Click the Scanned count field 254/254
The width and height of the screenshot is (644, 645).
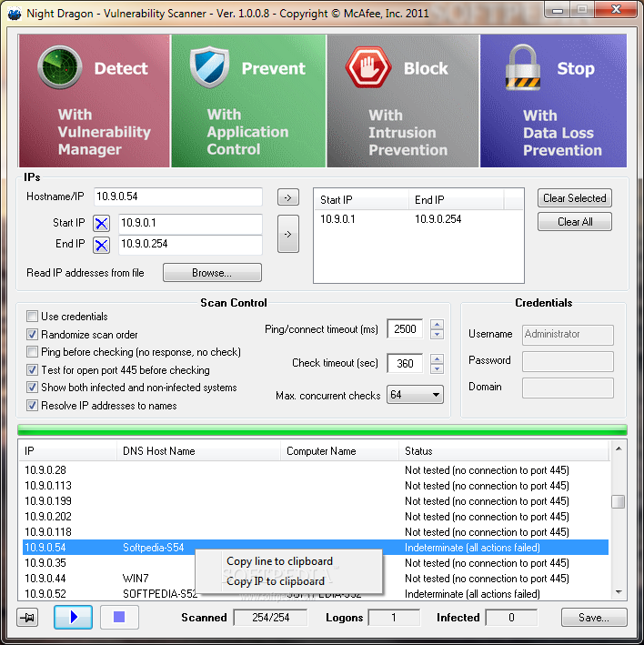pos(270,618)
